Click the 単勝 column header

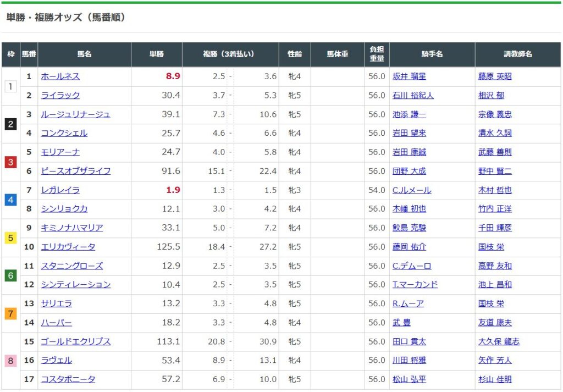coord(157,54)
